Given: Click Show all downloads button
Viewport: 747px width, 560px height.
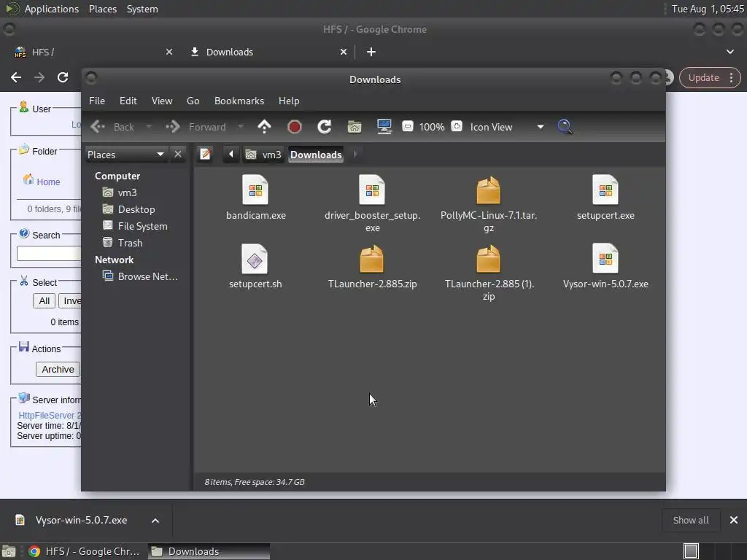Looking at the screenshot, I should click(x=691, y=521).
